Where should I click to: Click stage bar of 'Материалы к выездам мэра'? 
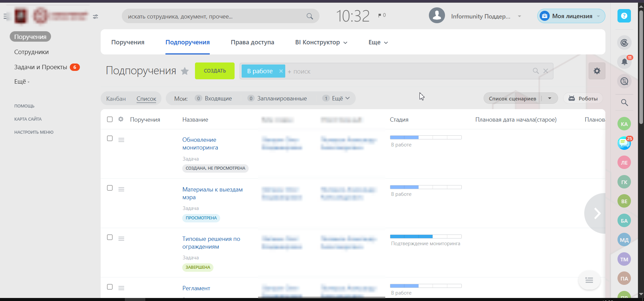[426, 187]
